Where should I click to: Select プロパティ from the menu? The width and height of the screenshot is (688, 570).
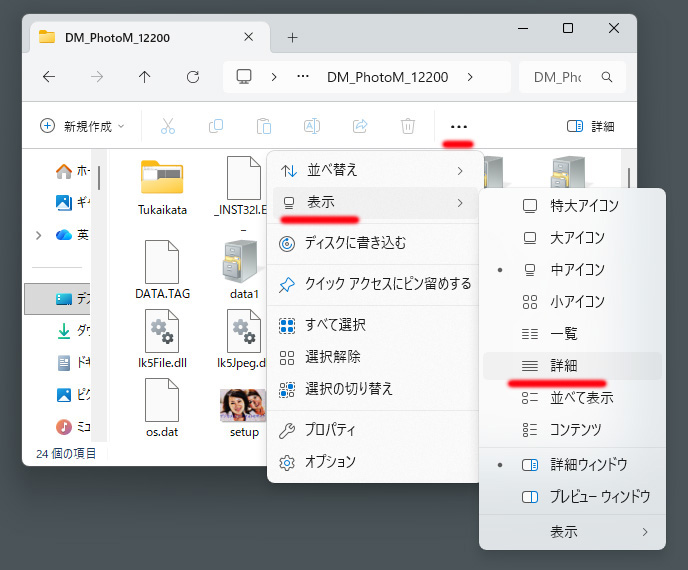(330, 430)
